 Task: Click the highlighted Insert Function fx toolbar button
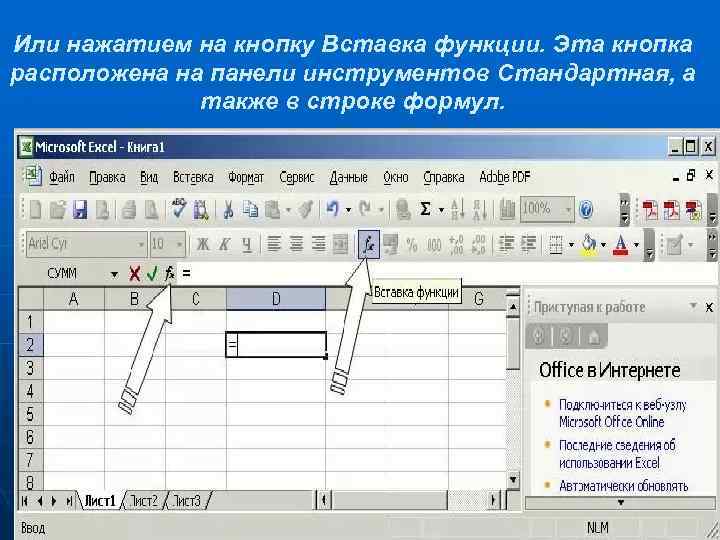[x=369, y=244]
